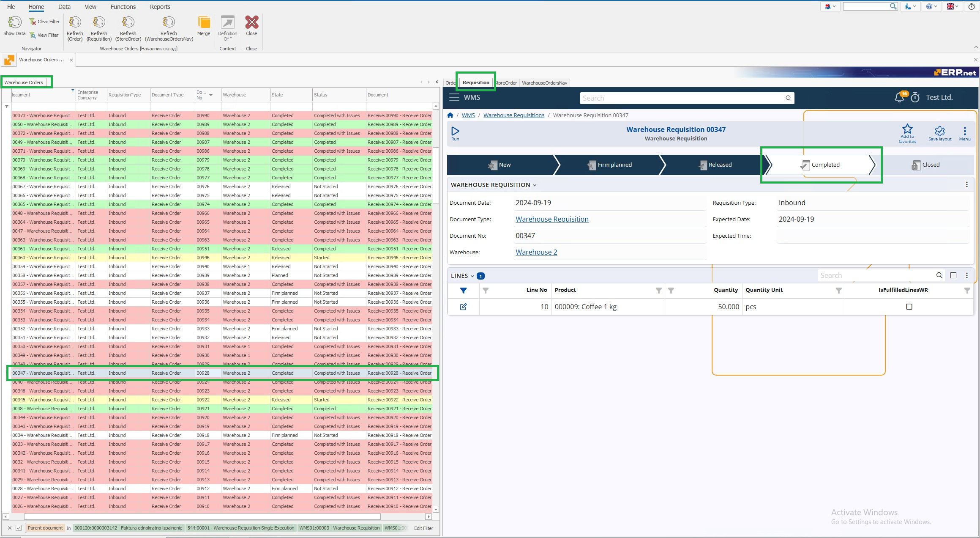Open the alerts bell dropdown in title bar
This screenshot has width=980, height=538.
(x=830, y=6)
